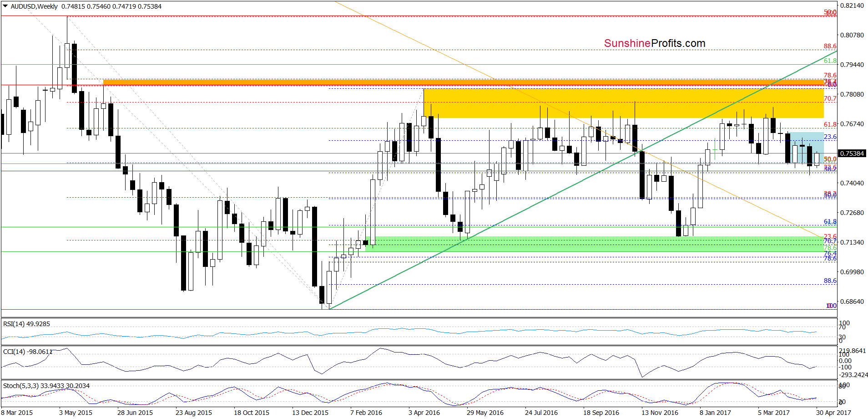Click the 0.78080 price axis label
Image resolution: width=868 pixels, height=419 pixels.
click(852, 94)
